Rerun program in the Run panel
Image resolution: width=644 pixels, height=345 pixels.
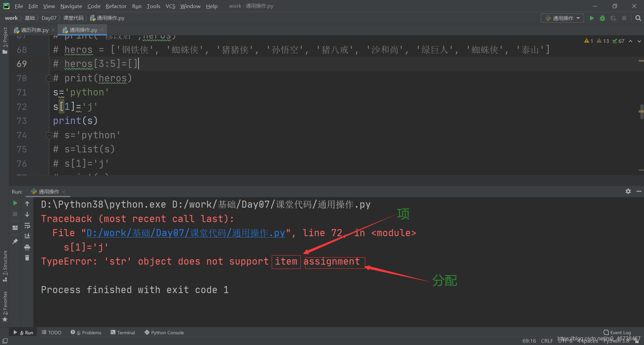[15, 203]
